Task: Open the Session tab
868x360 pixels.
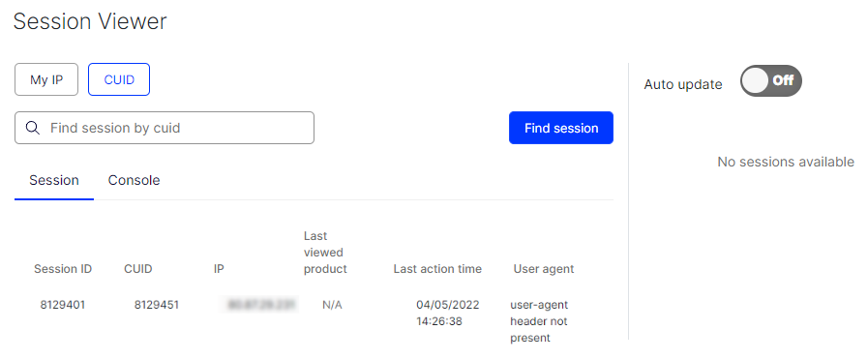Action: (53, 181)
